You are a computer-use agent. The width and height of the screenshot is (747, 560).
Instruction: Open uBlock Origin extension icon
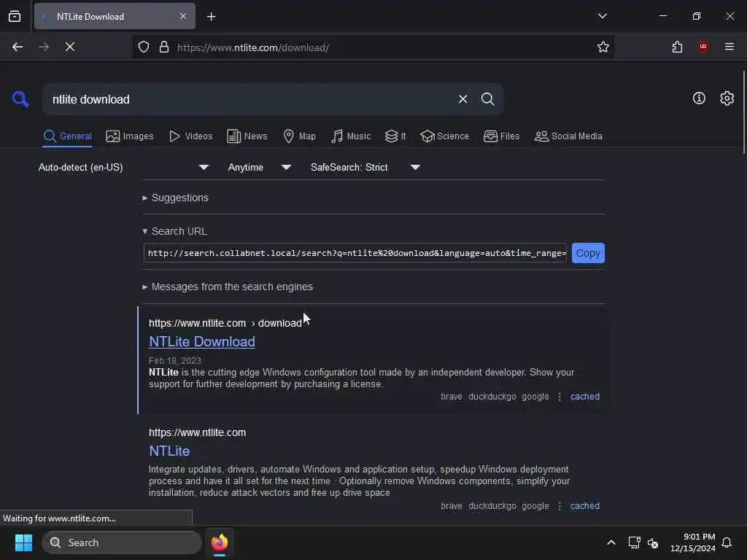coord(703,46)
